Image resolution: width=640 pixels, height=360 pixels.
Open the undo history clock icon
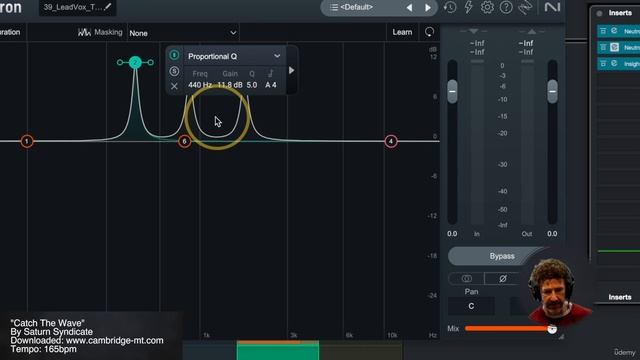click(x=450, y=7)
